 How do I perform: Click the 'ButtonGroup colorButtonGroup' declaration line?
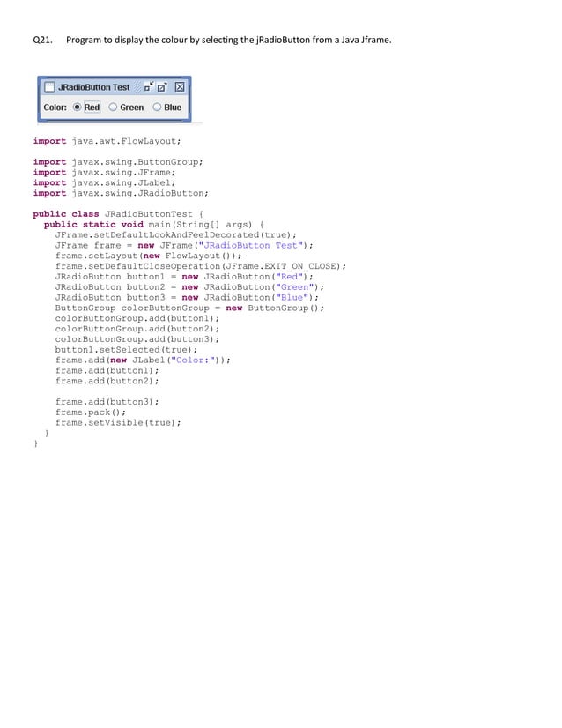click(189, 308)
